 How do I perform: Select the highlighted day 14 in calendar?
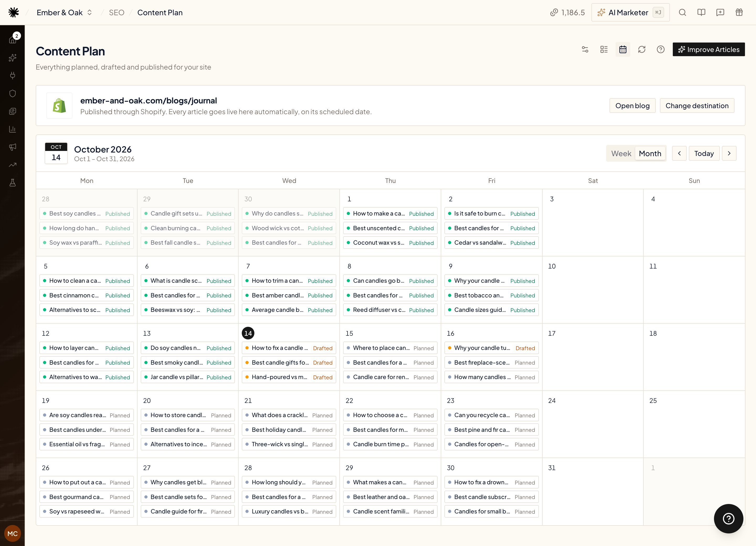248,333
